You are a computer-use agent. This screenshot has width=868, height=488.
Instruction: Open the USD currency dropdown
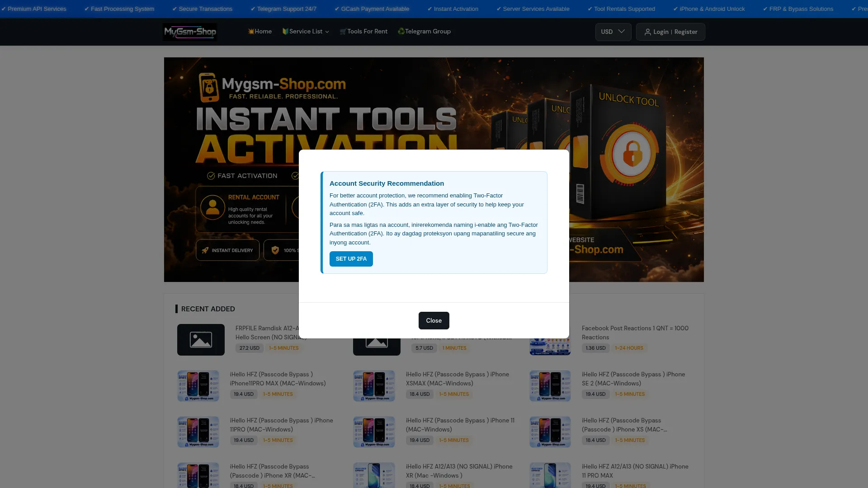613,32
